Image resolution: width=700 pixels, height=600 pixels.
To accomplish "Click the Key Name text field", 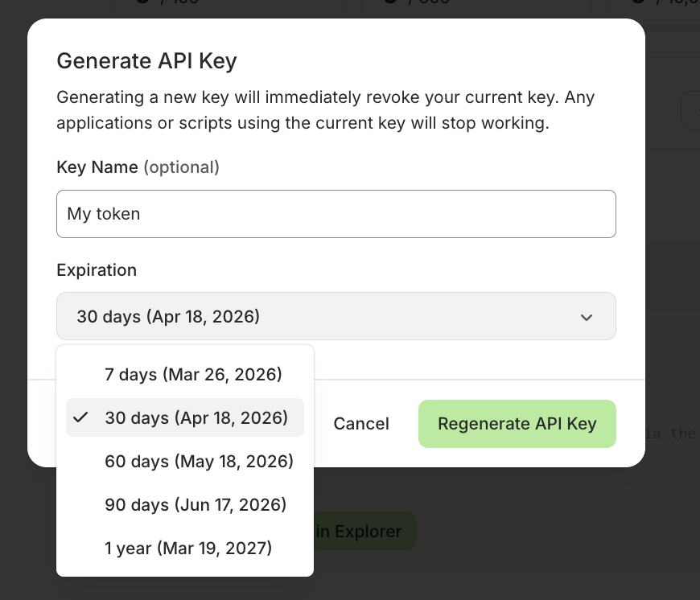I will tap(336, 214).
